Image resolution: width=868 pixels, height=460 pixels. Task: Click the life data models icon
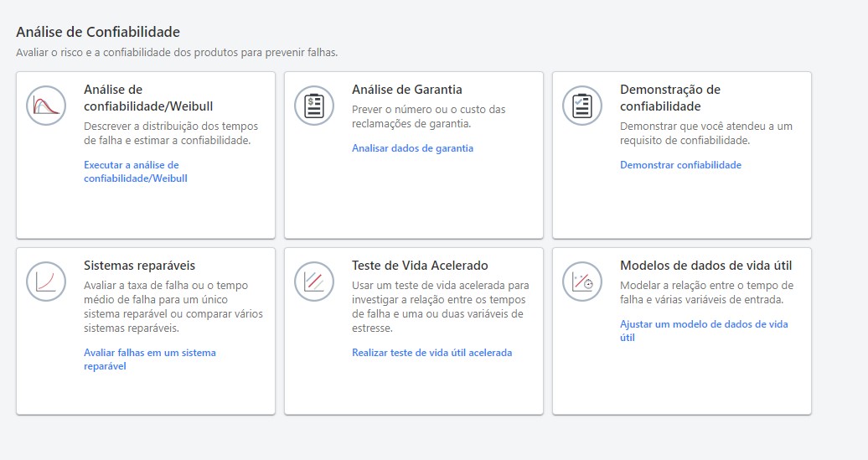[582, 282]
